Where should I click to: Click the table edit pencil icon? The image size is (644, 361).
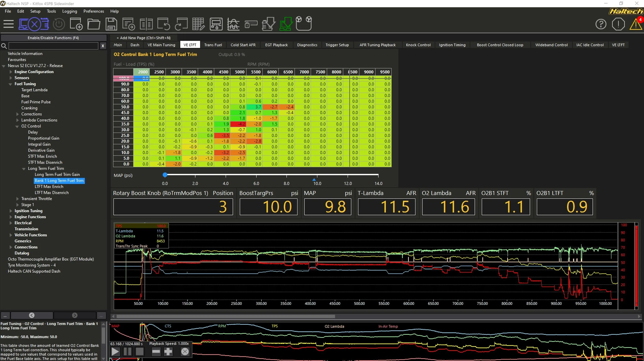coord(198,24)
